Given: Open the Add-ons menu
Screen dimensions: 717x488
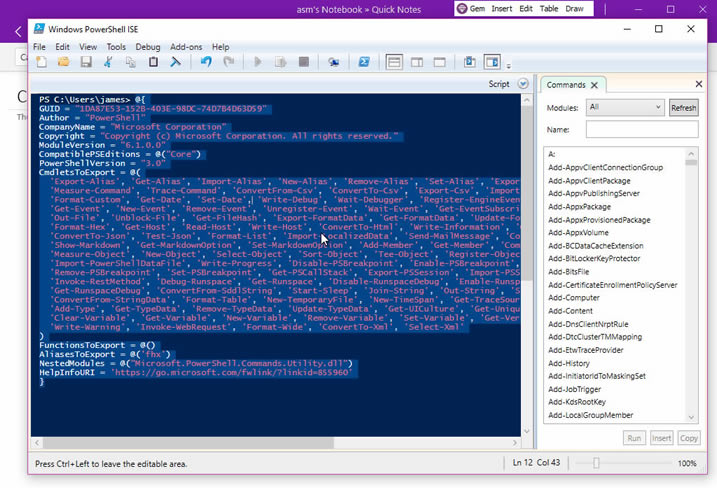Looking at the screenshot, I should pos(186,47).
